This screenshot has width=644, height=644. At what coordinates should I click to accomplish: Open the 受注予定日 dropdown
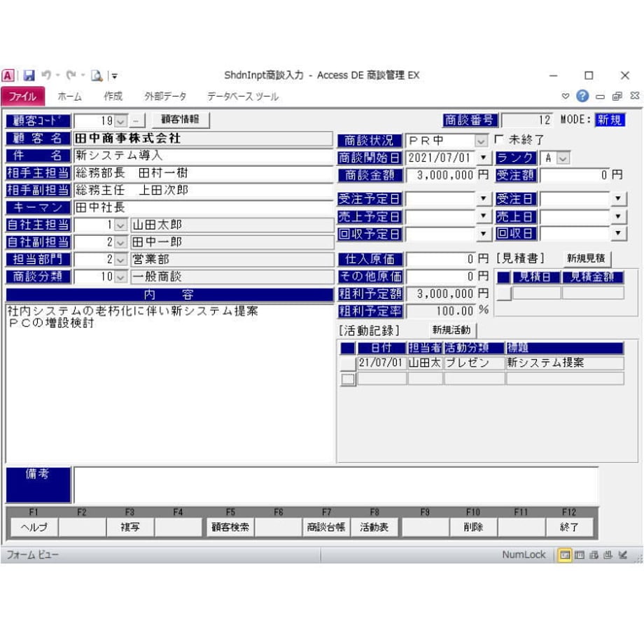coord(484,199)
